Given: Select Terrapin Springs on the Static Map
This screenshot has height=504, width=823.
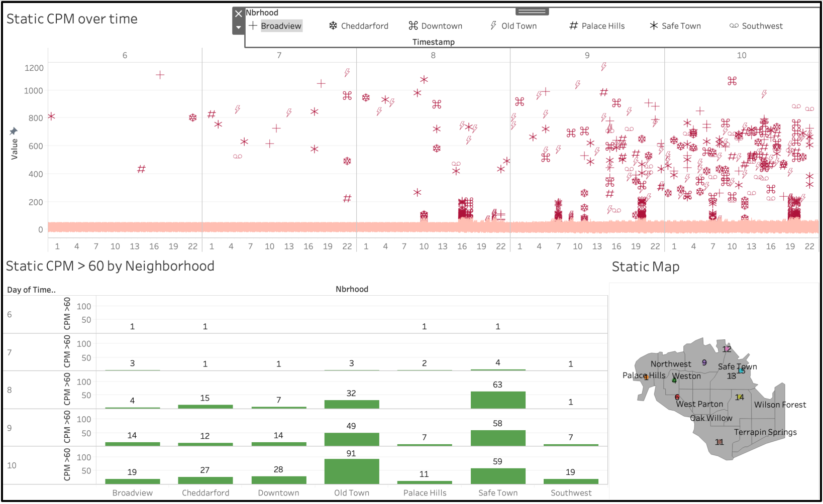Looking at the screenshot, I should pyautogui.click(x=765, y=432).
